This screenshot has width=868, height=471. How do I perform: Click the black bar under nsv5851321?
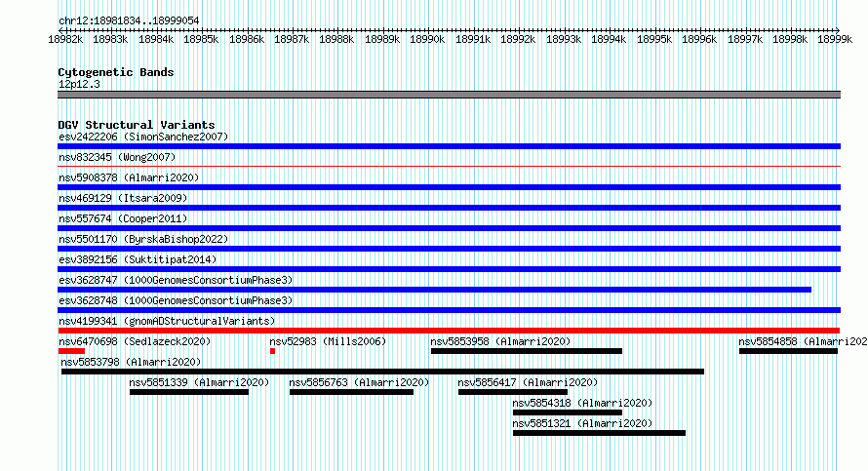[x=599, y=433]
